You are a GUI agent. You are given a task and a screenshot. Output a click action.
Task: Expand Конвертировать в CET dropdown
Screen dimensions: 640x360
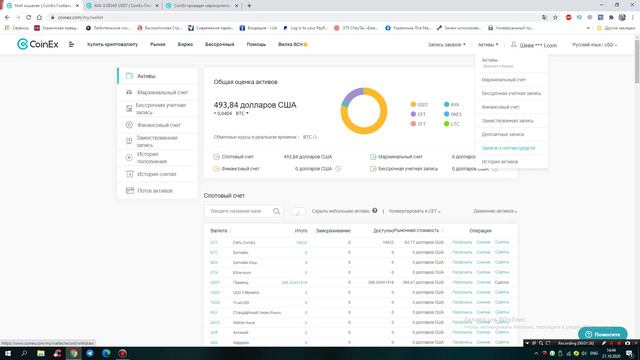(x=414, y=211)
